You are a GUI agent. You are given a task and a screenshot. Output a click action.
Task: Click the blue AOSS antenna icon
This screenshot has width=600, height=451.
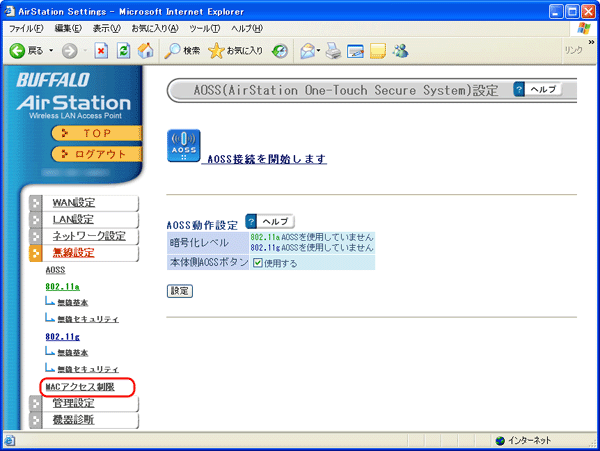click(x=184, y=146)
